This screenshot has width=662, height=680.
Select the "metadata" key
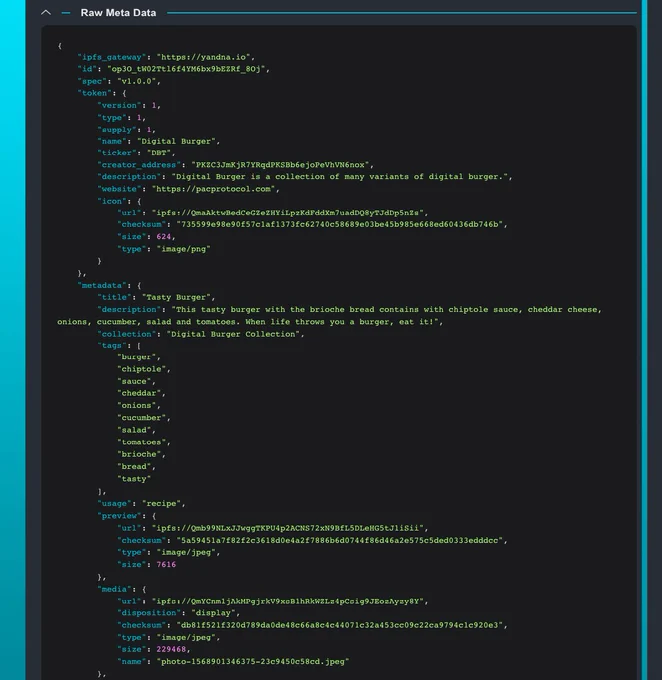pyautogui.click(x=102, y=285)
